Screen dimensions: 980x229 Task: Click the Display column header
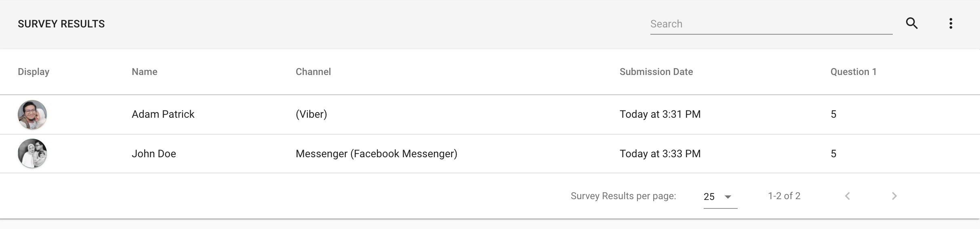point(34,72)
